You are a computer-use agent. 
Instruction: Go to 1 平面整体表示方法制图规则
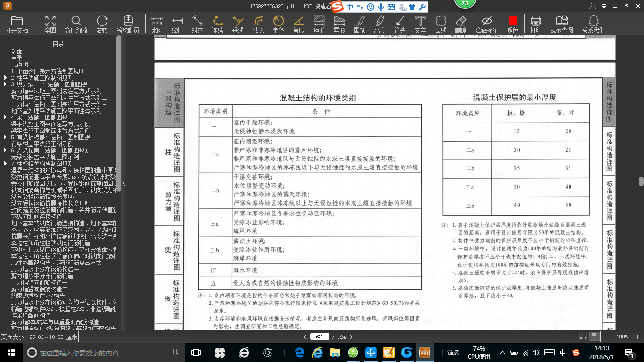[x=48, y=71]
